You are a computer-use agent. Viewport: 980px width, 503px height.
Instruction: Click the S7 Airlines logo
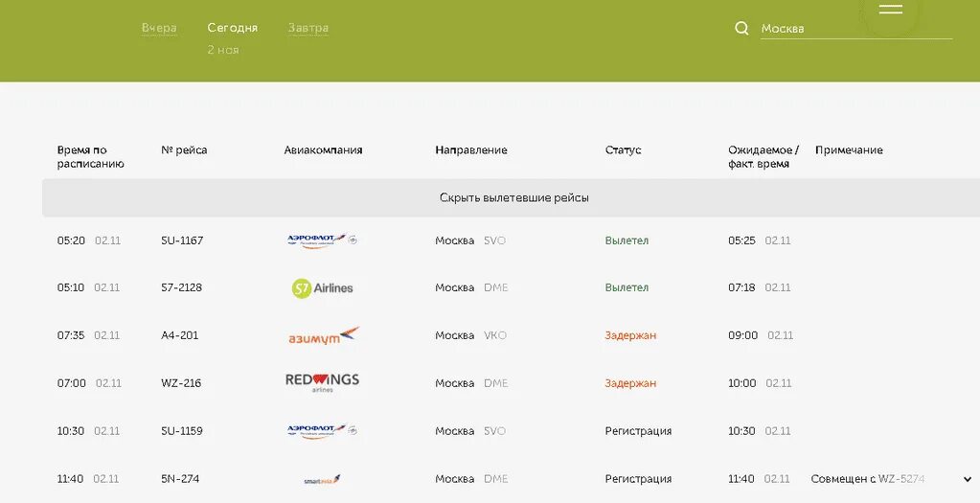322,288
